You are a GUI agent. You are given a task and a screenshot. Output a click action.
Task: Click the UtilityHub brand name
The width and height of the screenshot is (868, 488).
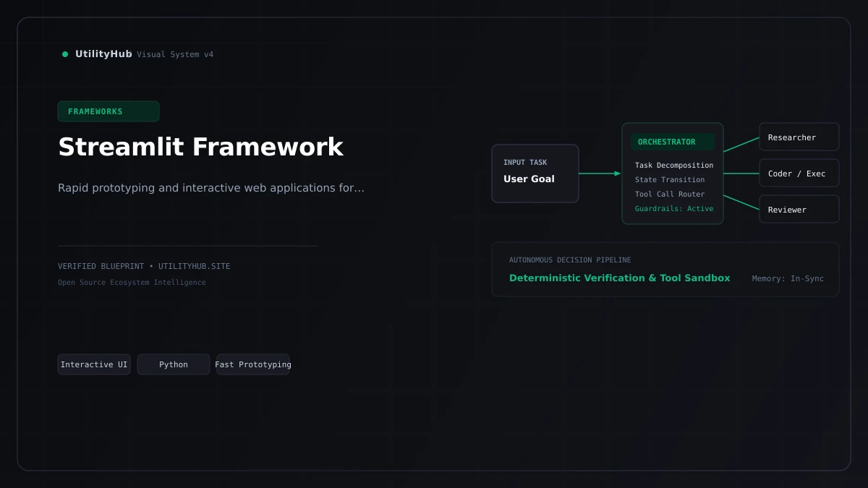click(103, 54)
